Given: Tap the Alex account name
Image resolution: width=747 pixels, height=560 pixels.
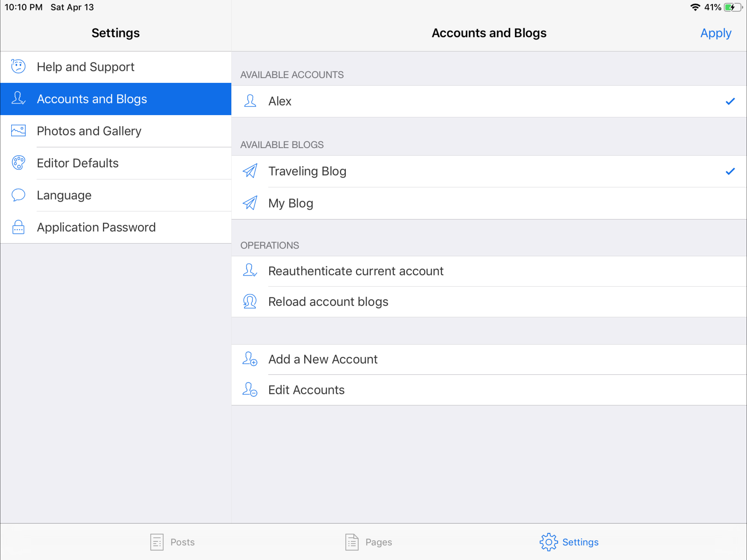Looking at the screenshot, I should click(280, 101).
